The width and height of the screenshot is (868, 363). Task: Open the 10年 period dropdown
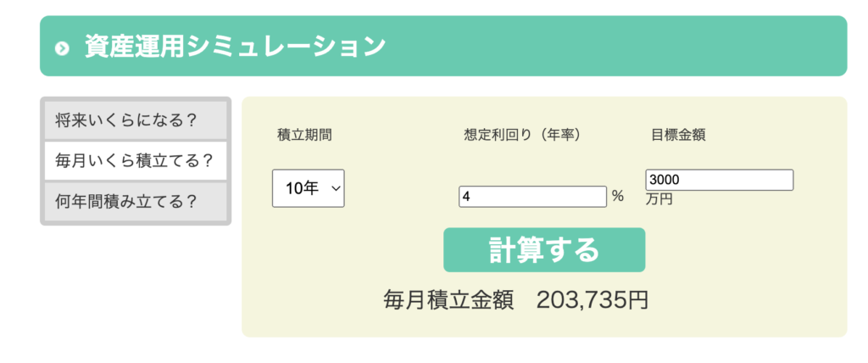pyautogui.click(x=308, y=188)
